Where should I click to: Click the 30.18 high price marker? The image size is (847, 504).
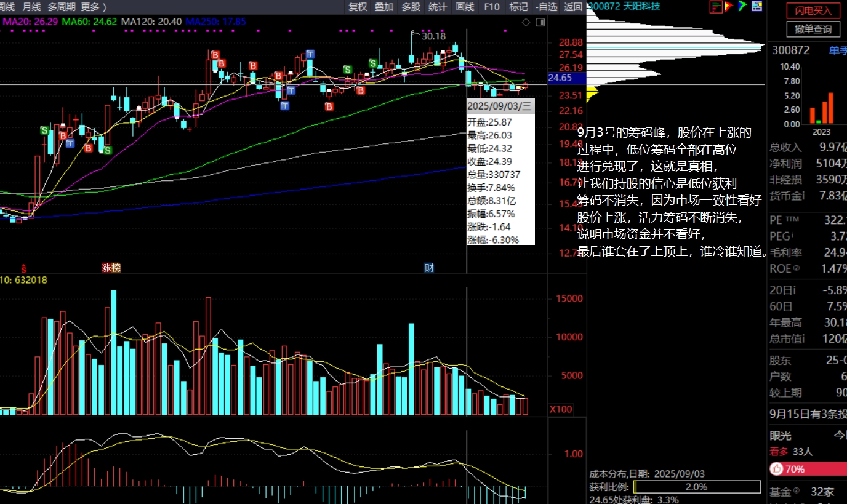coord(434,36)
